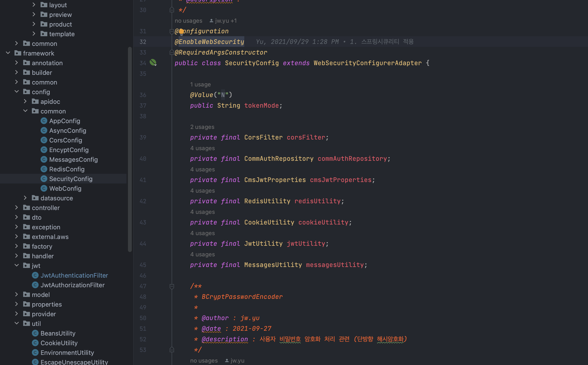This screenshot has width=588, height=365.
Task: Click the BeansUtility class icon
Action: 35,333
